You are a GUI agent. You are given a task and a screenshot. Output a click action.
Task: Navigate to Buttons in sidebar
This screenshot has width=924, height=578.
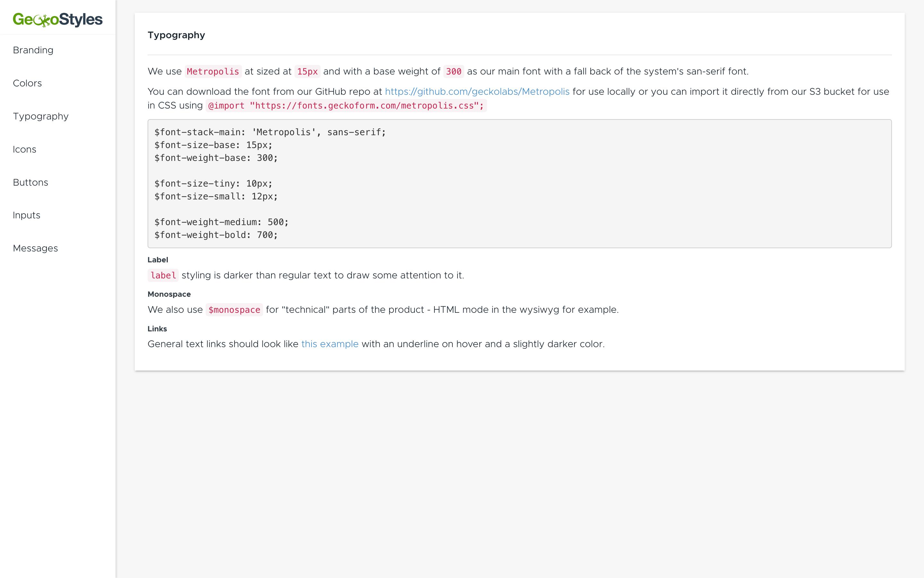pyautogui.click(x=30, y=182)
